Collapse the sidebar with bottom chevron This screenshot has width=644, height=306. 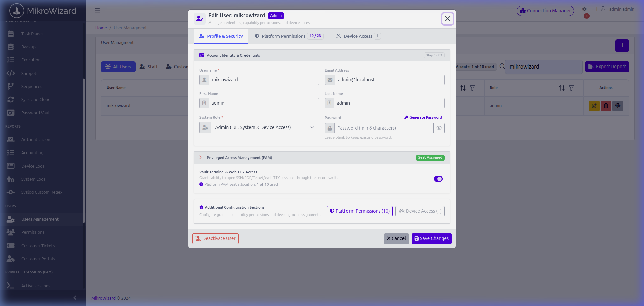[x=75, y=298]
